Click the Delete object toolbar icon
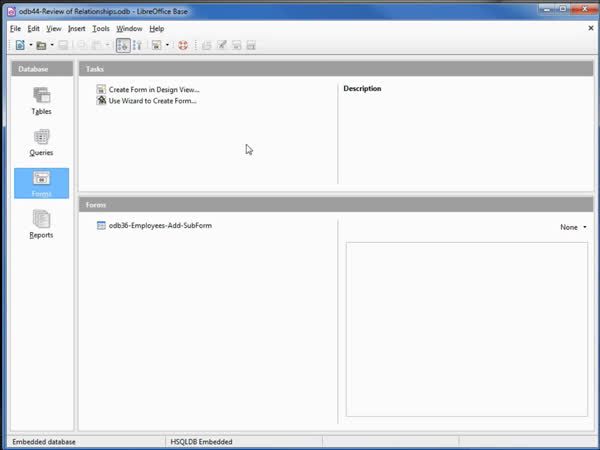Image resolution: width=600 pixels, height=450 pixels. point(236,45)
